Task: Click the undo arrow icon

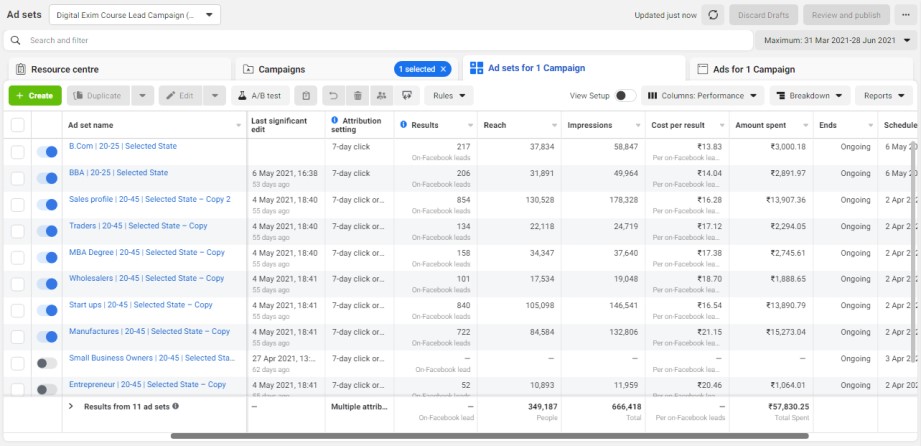Action: click(334, 96)
